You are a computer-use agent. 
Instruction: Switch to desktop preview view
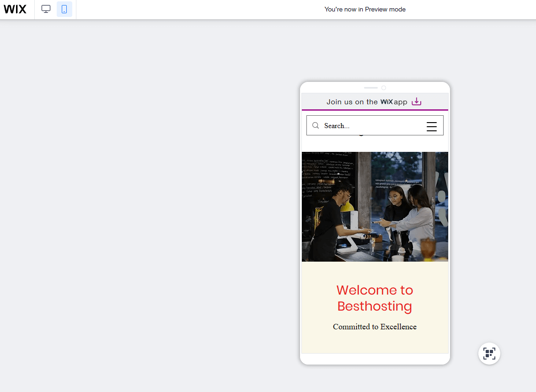click(x=46, y=9)
